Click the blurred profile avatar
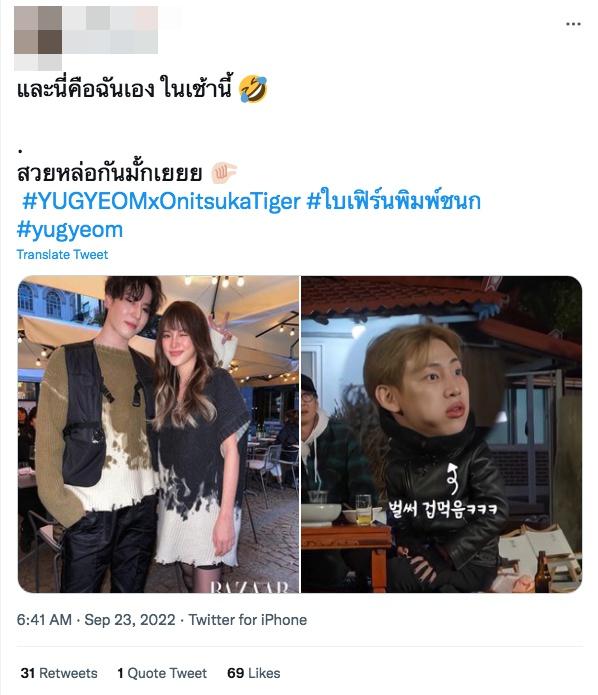Image resolution: width=598 pixels, height=695 pixels. tap(38, 38)
